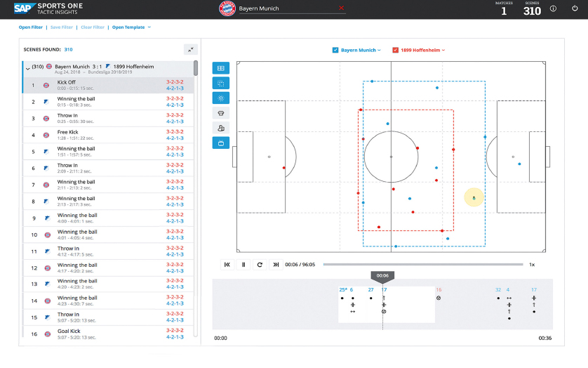Click the playback progress slider bar
This screenshot has width=588, height=368.
point(422,265)
